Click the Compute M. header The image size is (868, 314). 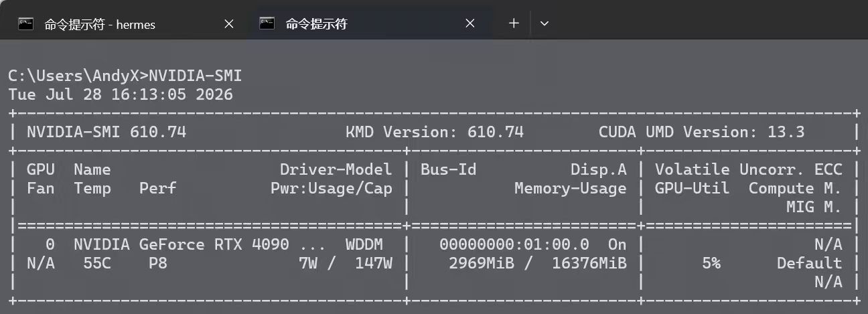(796, 188)
